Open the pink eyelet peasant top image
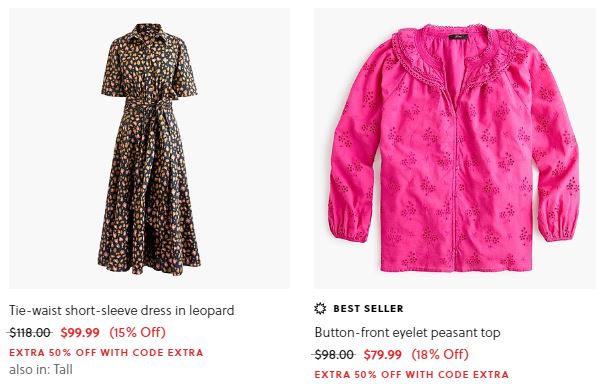Screen dimensions: 603x384 click(x=455, y=148)
